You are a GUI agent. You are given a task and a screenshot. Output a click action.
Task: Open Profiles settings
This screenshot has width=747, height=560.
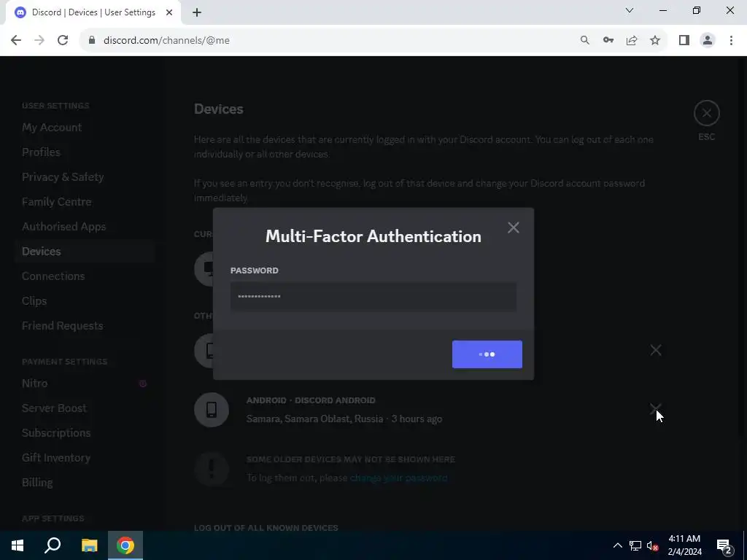41,152
